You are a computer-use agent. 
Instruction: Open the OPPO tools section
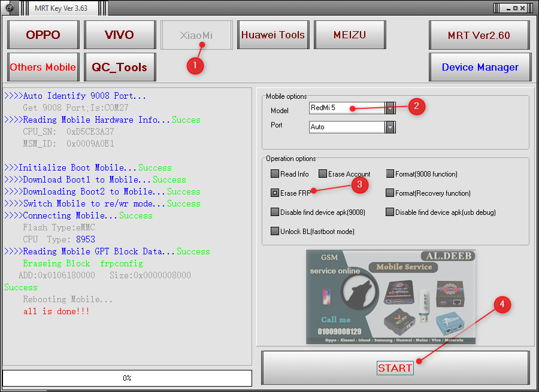click(x=43, y=35)
